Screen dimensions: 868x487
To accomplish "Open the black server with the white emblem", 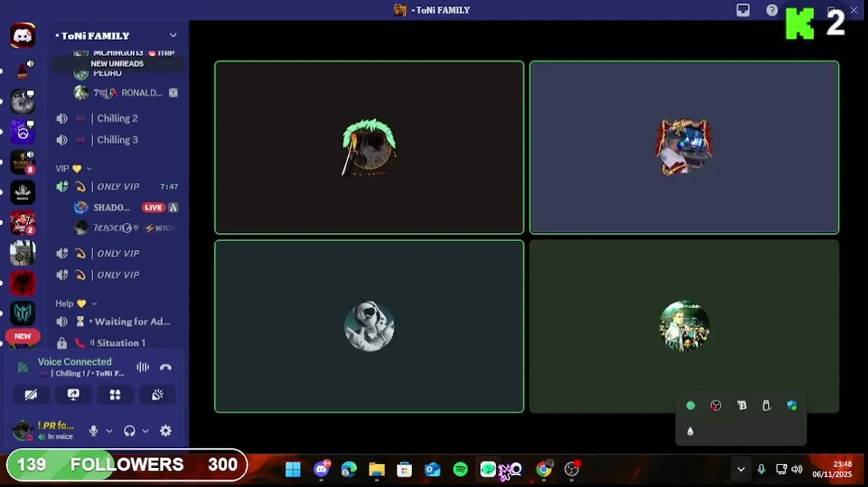I will tap(22, 192).
